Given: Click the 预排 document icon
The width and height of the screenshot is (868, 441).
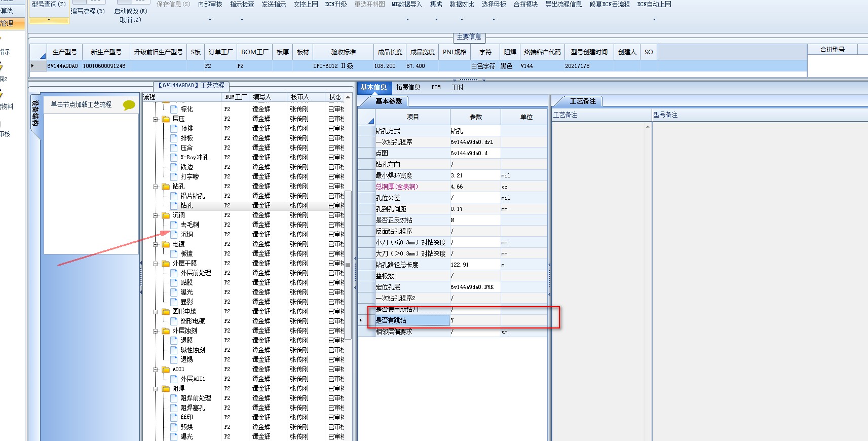Looking at the screenshot, I should [x=174, y=128].
